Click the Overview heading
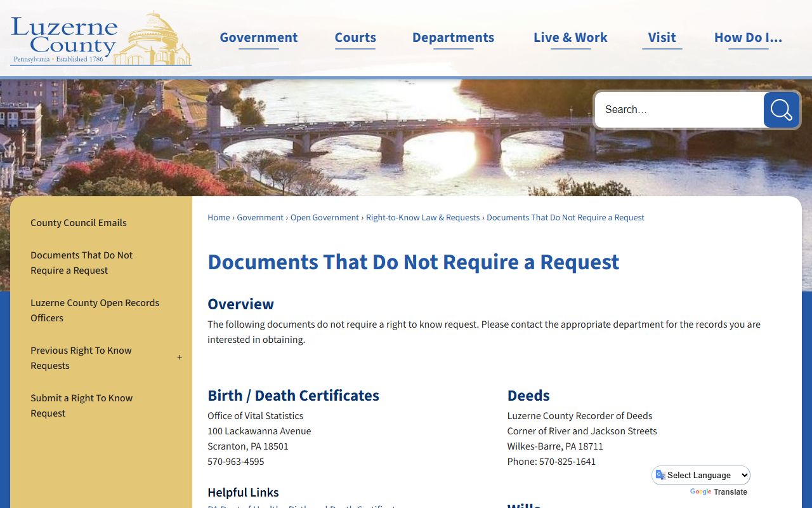This screenshot has height=508, width=812. (240, 304)
